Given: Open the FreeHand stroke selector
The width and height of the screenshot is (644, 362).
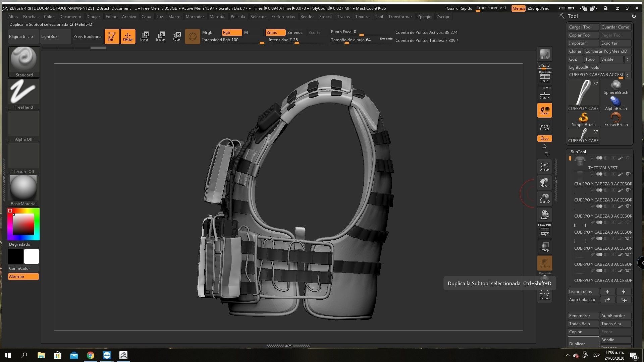Looking at the screenshot, I should 24,94.
